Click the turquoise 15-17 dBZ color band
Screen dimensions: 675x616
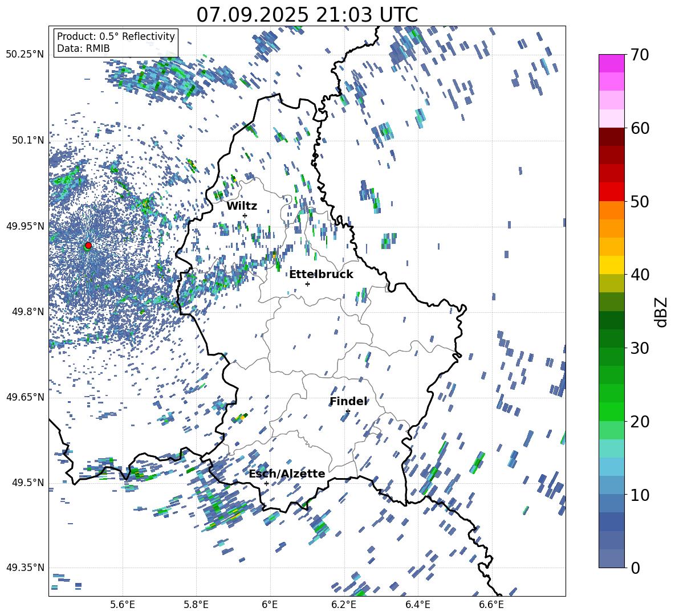click(x=611, y=448)
